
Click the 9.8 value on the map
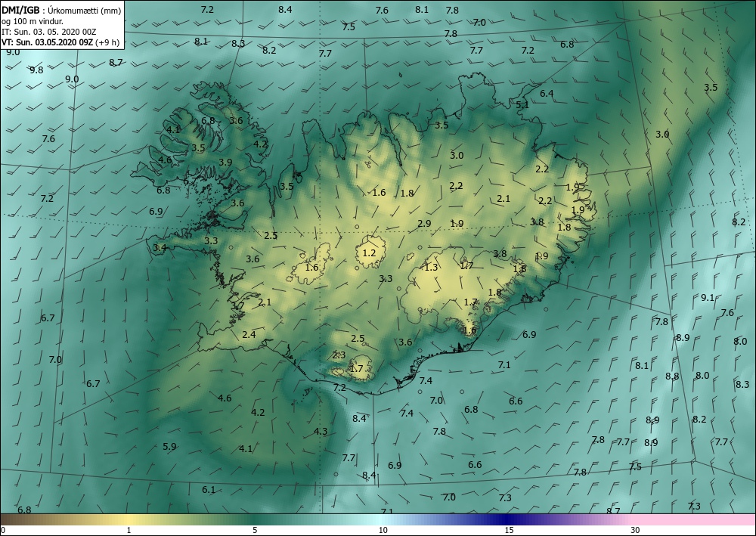36,70
